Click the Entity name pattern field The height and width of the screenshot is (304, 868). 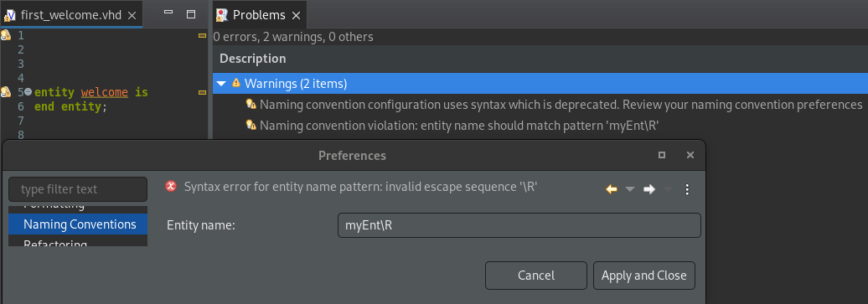[x=519, y=225]
